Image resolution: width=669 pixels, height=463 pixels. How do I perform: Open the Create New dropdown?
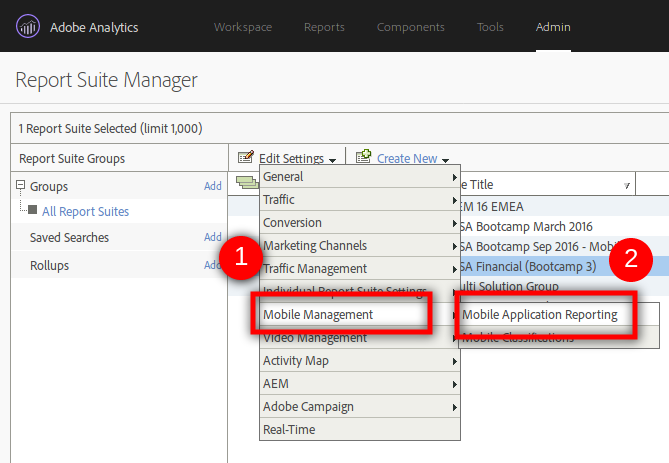(x=413, y=159)
